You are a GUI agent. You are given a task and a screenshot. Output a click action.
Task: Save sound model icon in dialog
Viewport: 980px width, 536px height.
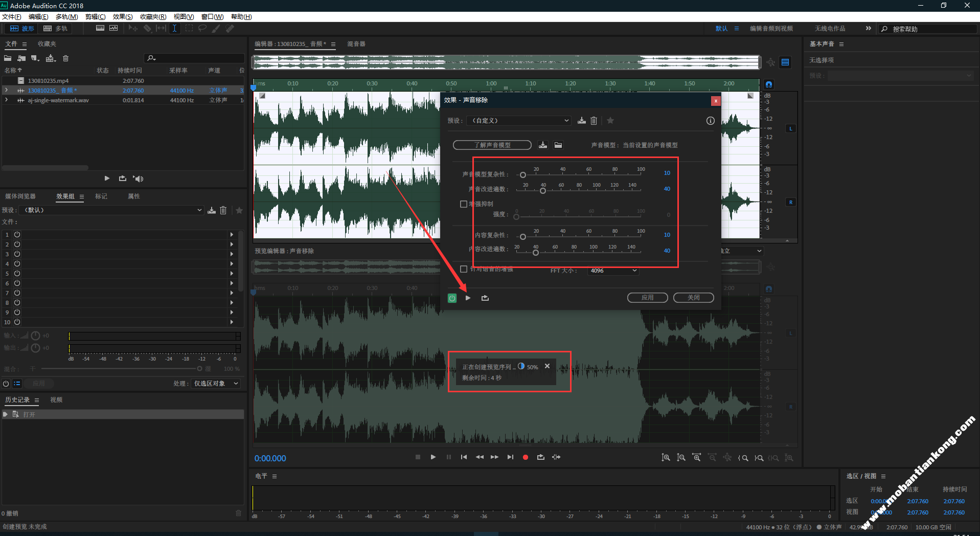tap(543, 145)
